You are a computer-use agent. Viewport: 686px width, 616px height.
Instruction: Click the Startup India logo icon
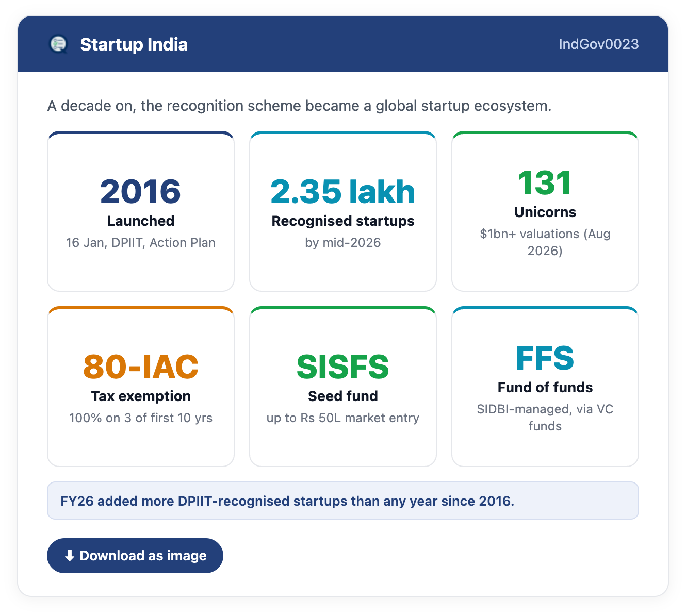click(x=58, y=44)
